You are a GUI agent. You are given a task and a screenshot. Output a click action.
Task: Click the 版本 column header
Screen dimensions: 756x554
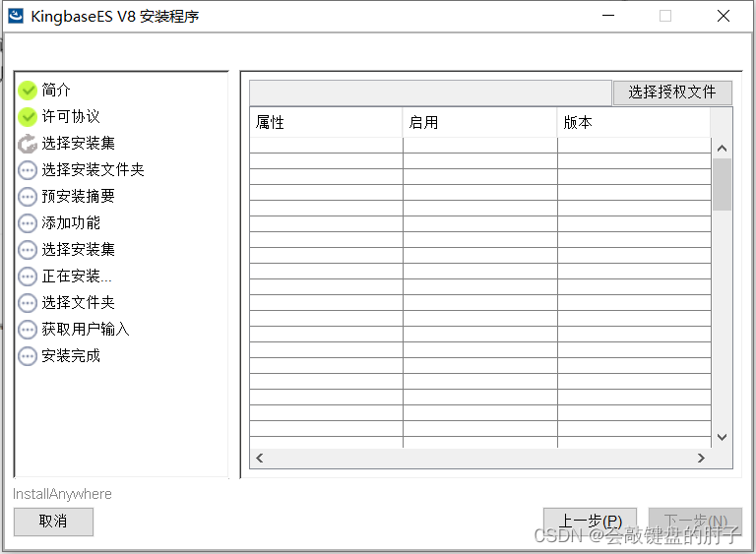click(x=634, y=122)
